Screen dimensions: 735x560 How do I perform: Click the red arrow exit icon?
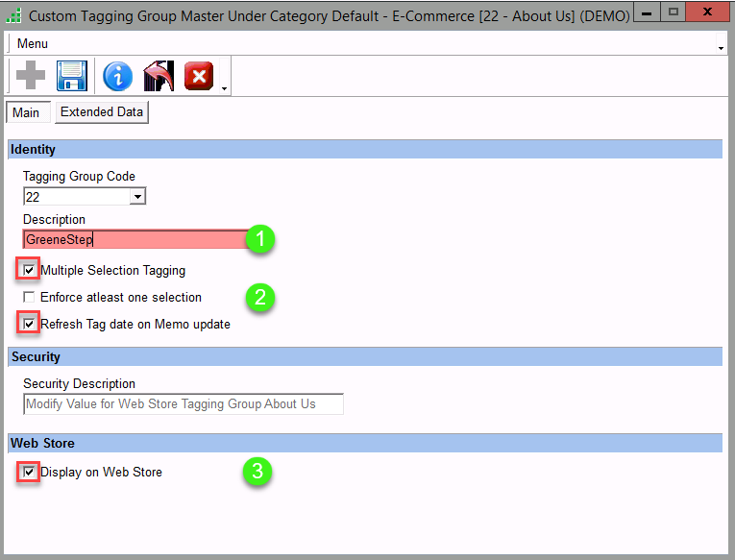[158, 75]
